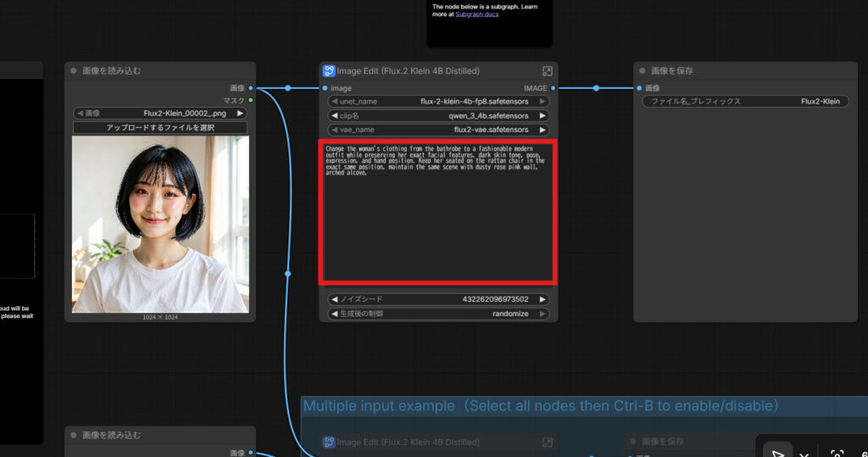The height and width of the screenshot is (457, 868).
Task: Open the 生成後の制御 randomize dropdown
Action: [438, 314]
